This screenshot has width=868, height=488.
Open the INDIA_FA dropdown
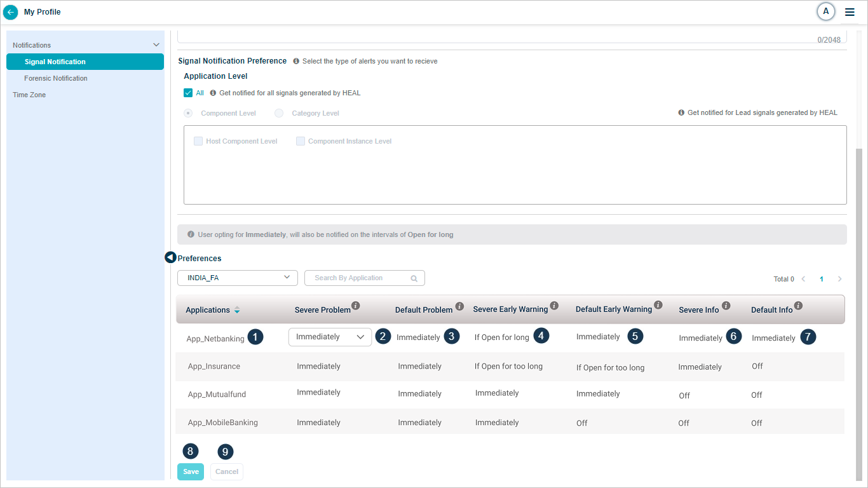coord(238,278)
